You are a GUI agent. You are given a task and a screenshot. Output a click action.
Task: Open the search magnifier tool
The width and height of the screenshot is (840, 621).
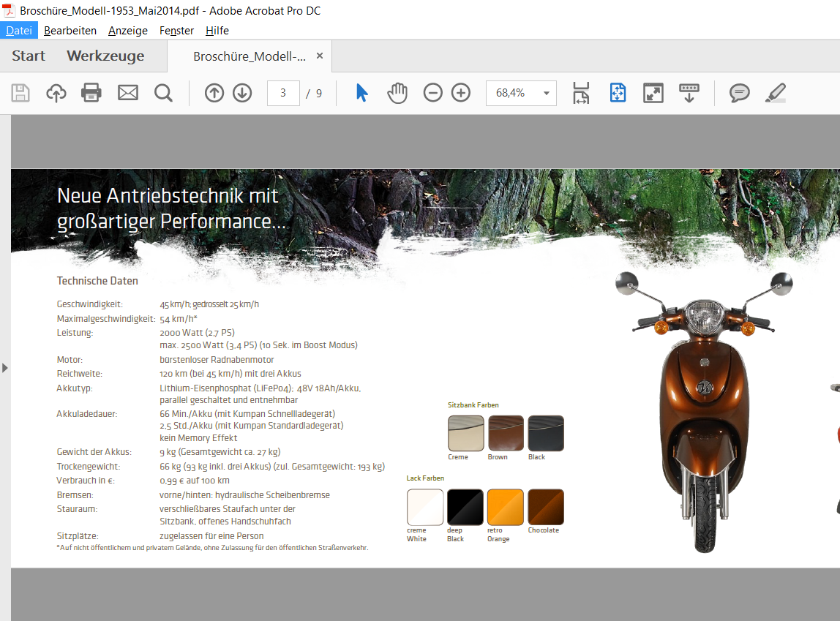163,93
